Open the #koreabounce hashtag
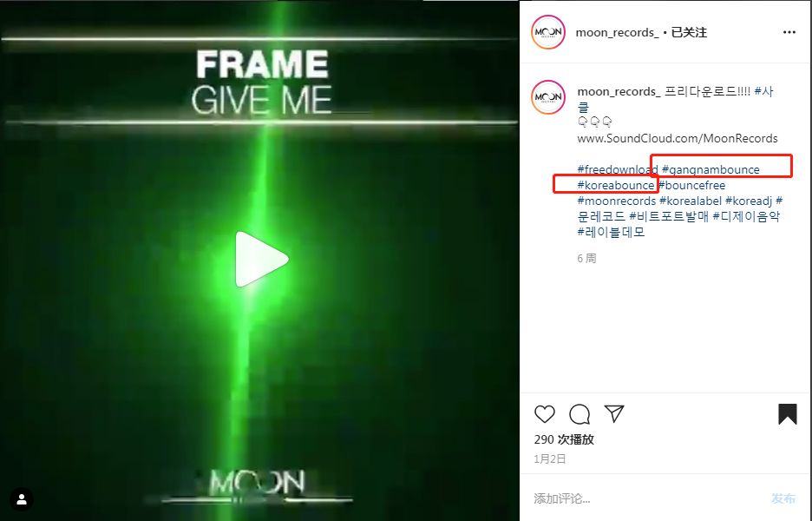This screenshot has height=521, width=812. tap(616, 185)
